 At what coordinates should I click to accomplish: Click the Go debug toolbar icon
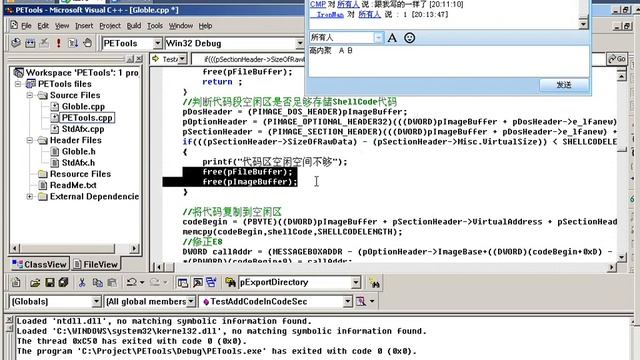pos(73,43)
